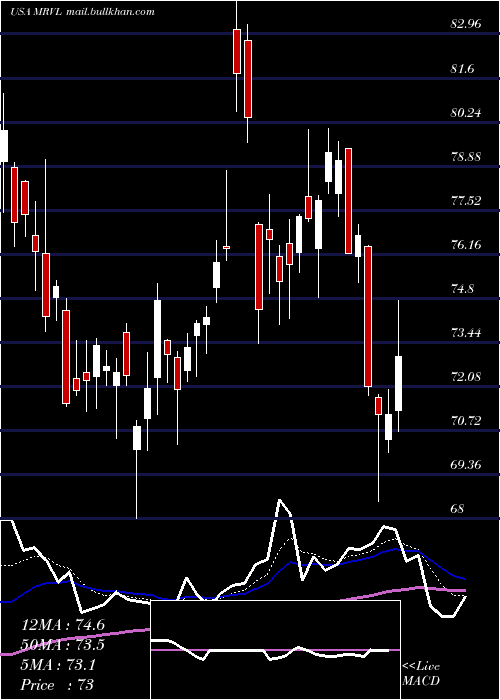Click the tallest red candle near 82.96

pos(247,79)
